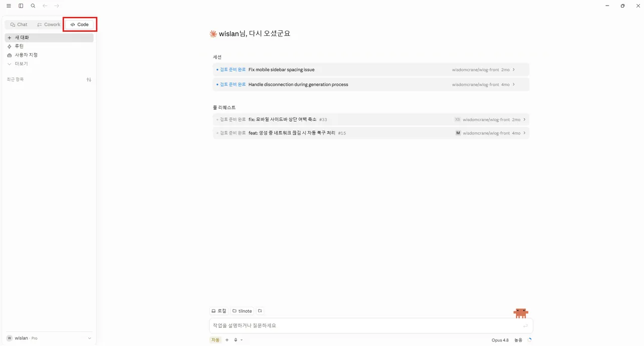Open pull request #15 네트워크 끊김 feat
The width and height of the screenshot is (644, 346).
[371, 133]
